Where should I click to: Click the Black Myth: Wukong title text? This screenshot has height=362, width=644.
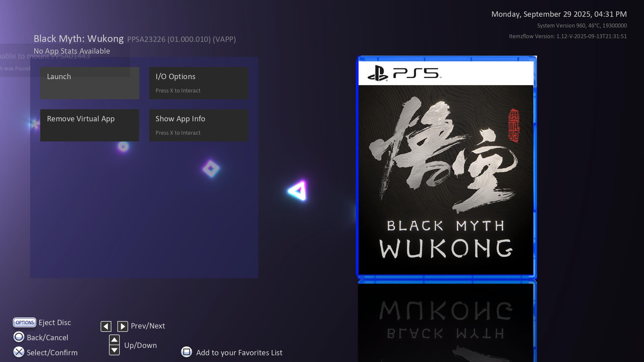78,39
